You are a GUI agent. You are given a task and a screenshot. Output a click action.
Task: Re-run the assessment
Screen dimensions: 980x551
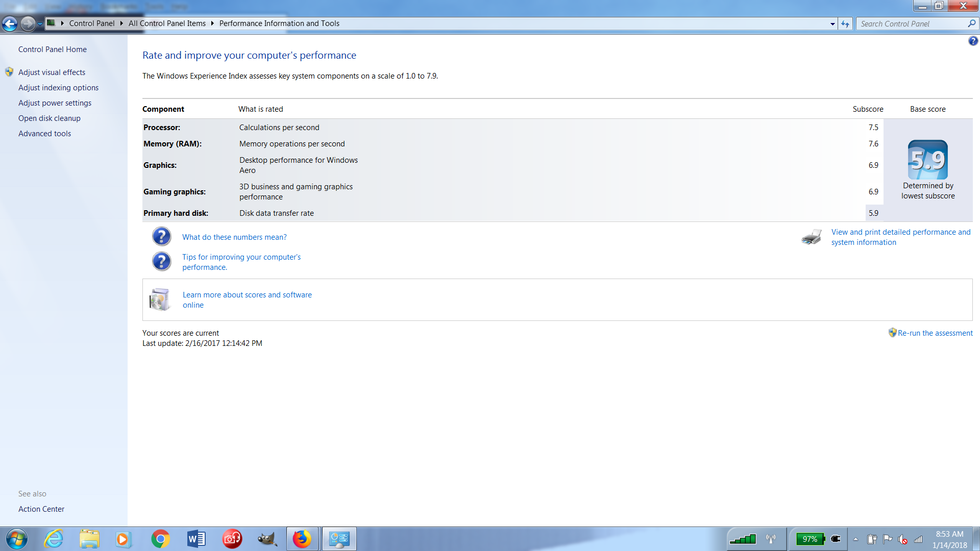(935, 333)
